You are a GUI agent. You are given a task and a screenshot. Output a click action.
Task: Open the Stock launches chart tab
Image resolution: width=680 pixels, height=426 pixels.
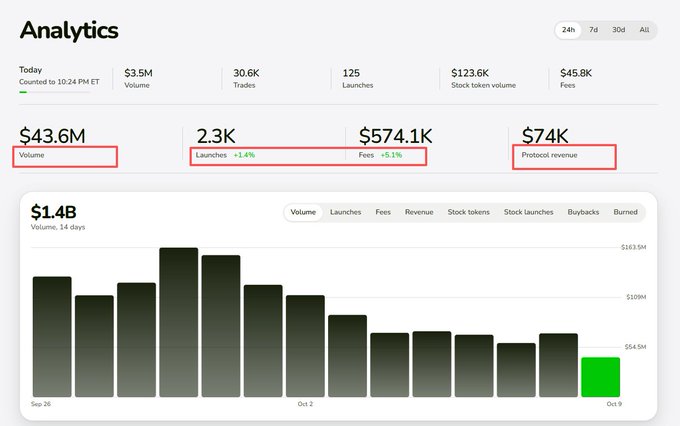click(x=528, y=212)
